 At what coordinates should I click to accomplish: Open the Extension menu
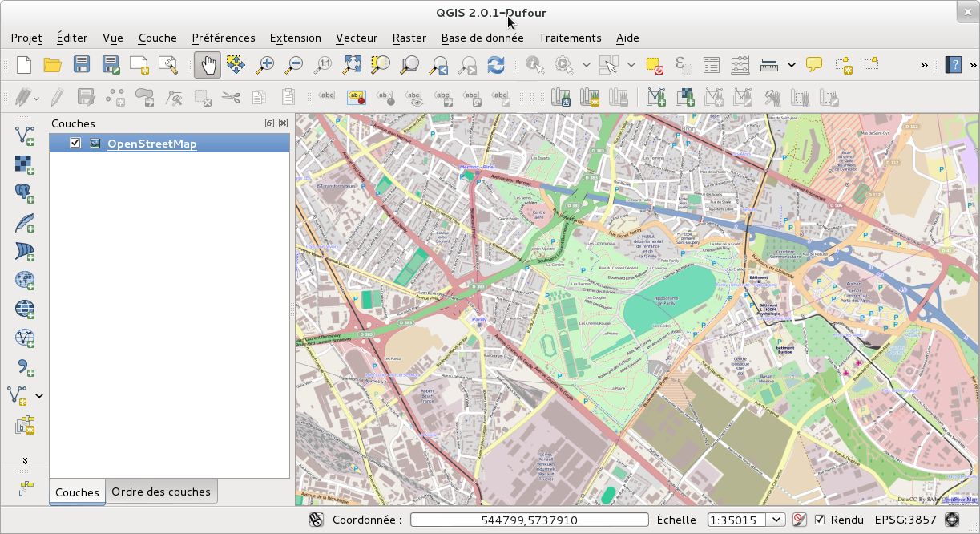click(296, 38)
